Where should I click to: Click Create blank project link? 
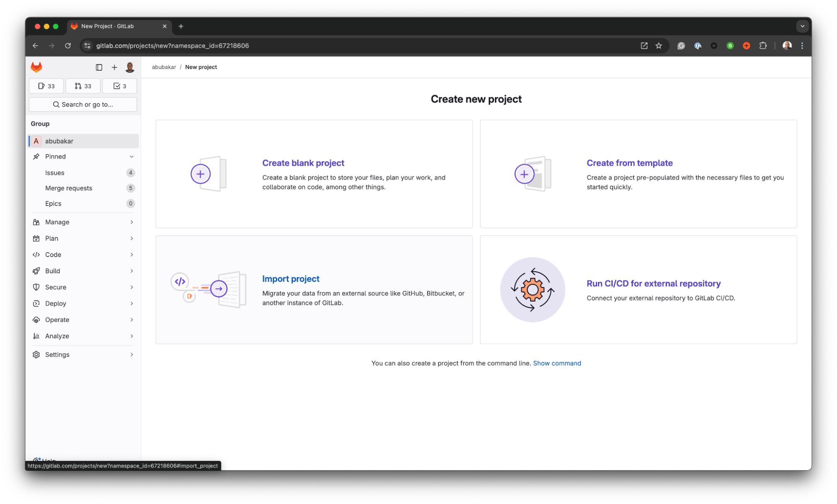(x=303, y=163)
